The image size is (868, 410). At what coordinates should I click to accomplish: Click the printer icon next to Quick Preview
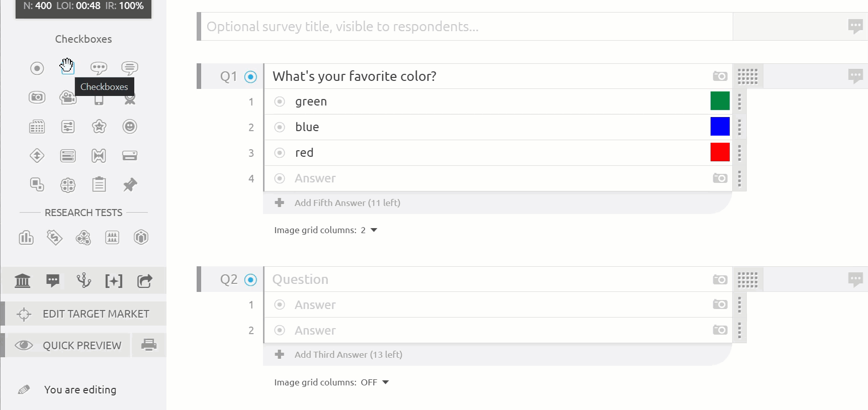[148, 345]
